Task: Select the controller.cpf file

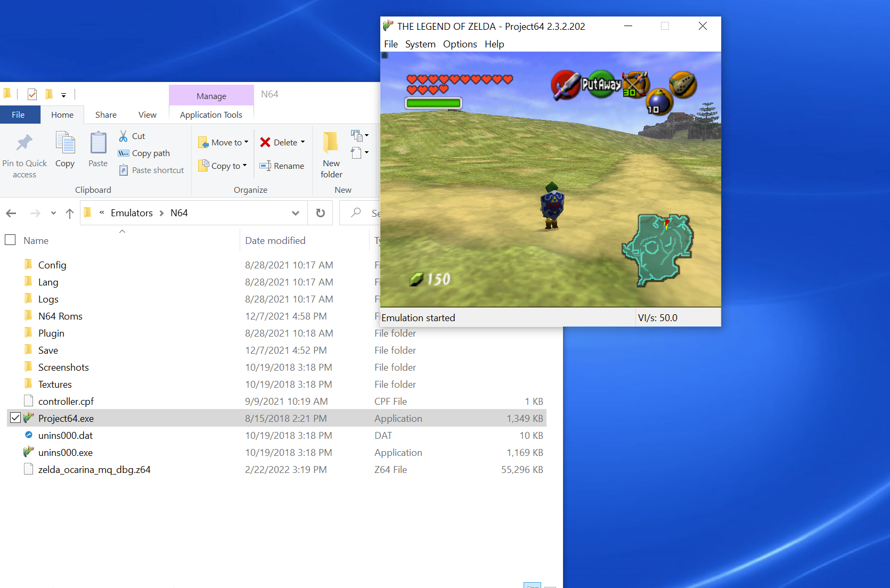Action: pyautogui.click(x=66, y=401)
